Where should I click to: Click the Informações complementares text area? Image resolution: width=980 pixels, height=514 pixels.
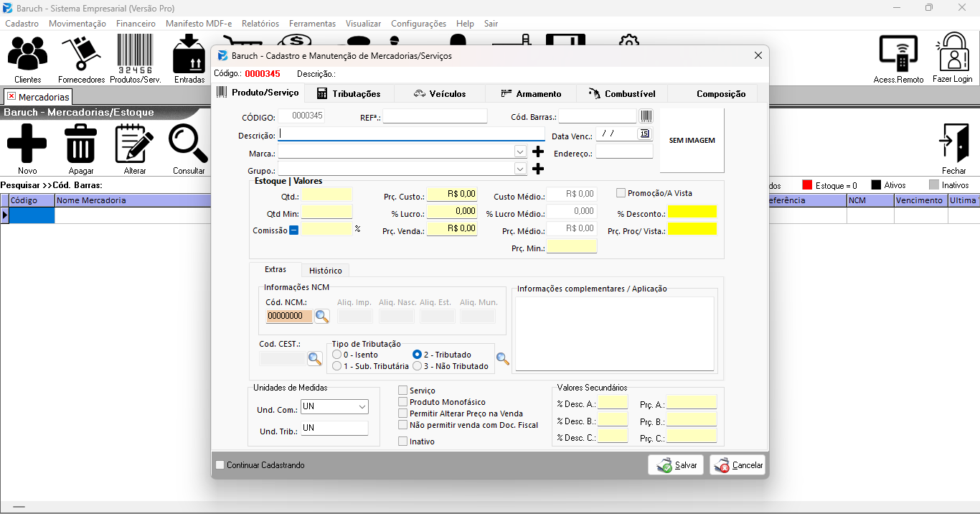615,334
